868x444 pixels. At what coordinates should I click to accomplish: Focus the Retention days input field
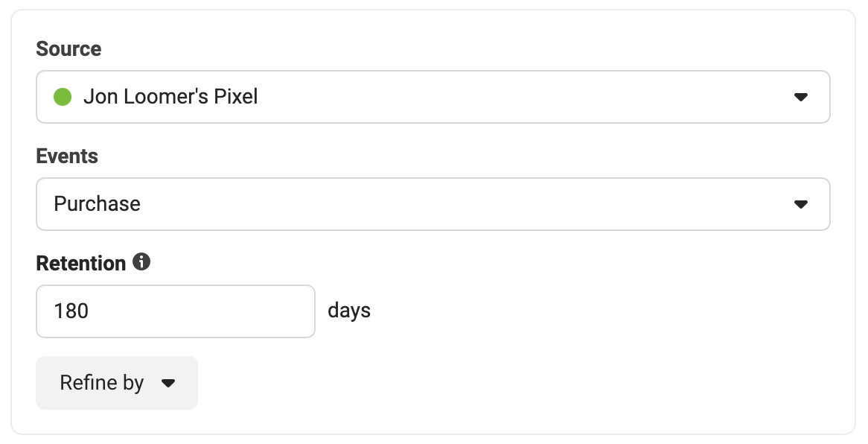[x=176, y=311]
